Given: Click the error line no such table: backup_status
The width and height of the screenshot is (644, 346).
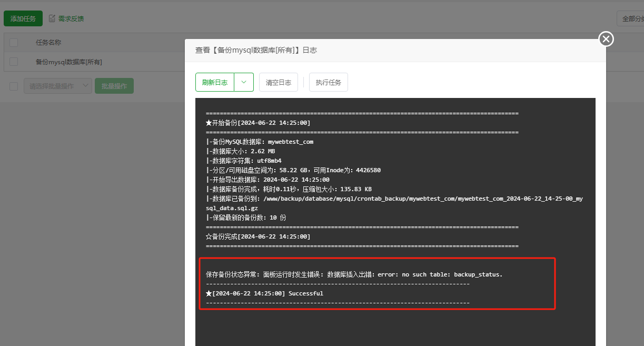Looking at the screenshot, I should pyautogui.click(x=354, y=274).
